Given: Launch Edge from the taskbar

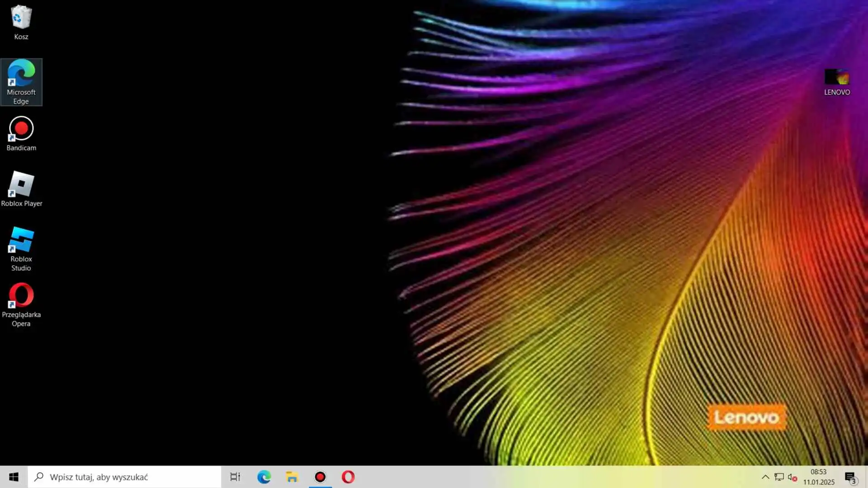Looking at the screenshot, I should click(x=264, y=477).
